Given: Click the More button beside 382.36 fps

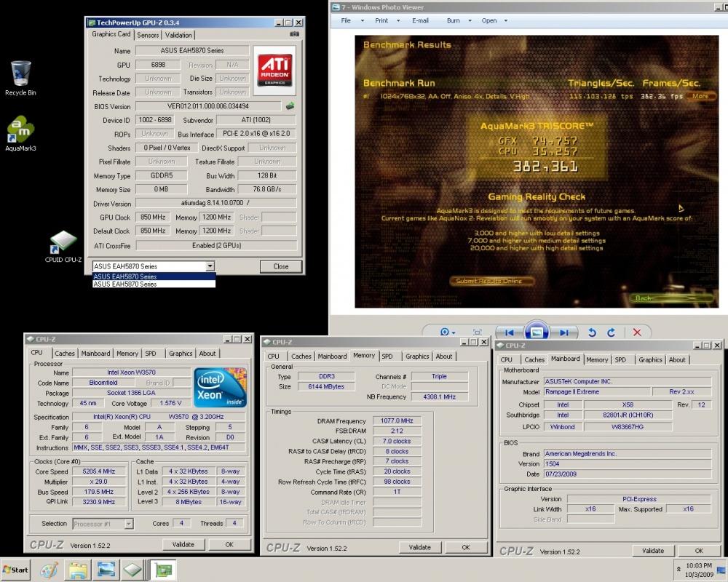Looking at the screenshot, I should pyautogui.click(x=700, y=96).
